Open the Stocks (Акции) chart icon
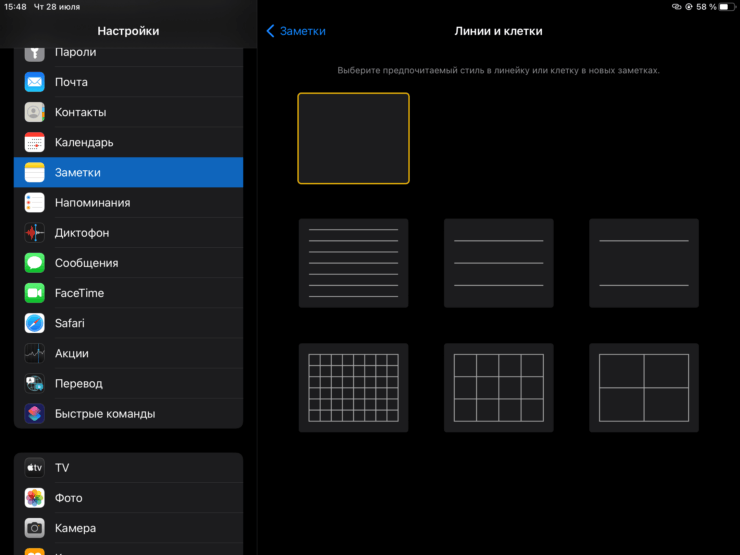This screenshot has height=555, width=740. (35, 353)
